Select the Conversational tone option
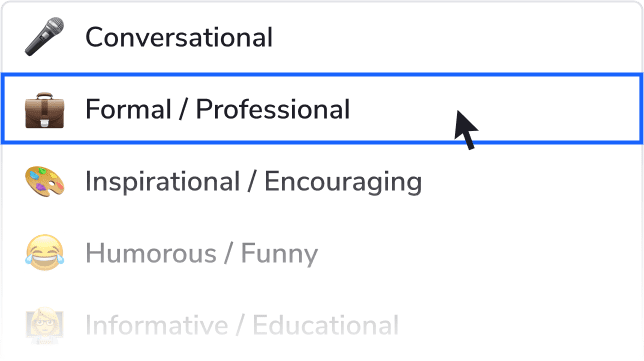The height and width of the screenshot is (361, 644). 322,37
